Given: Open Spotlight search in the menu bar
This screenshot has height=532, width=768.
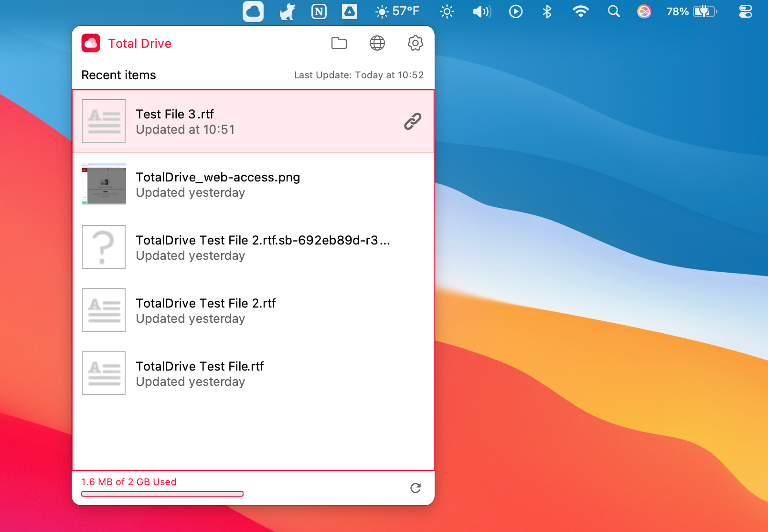Looking at the screenshot, I should click(x=613, y=11).
